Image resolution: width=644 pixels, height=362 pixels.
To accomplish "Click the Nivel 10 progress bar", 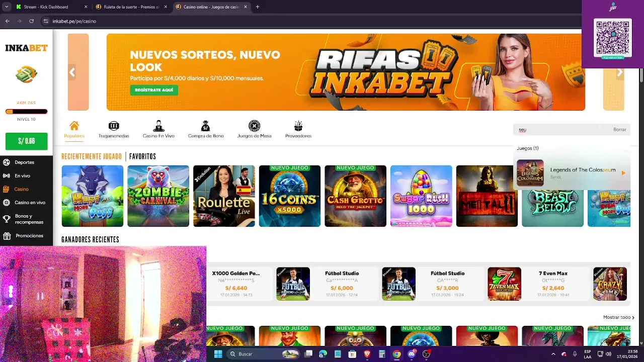I will (x=26, y=112).
